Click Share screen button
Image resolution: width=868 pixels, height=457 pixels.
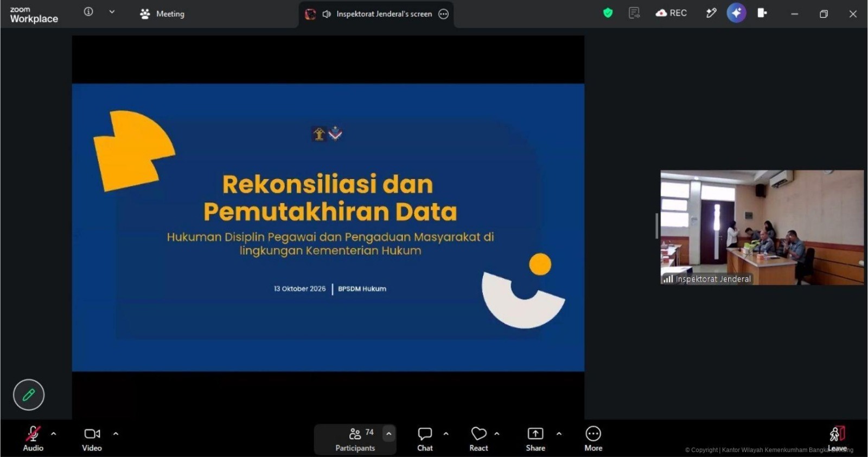tap(535, 439)
